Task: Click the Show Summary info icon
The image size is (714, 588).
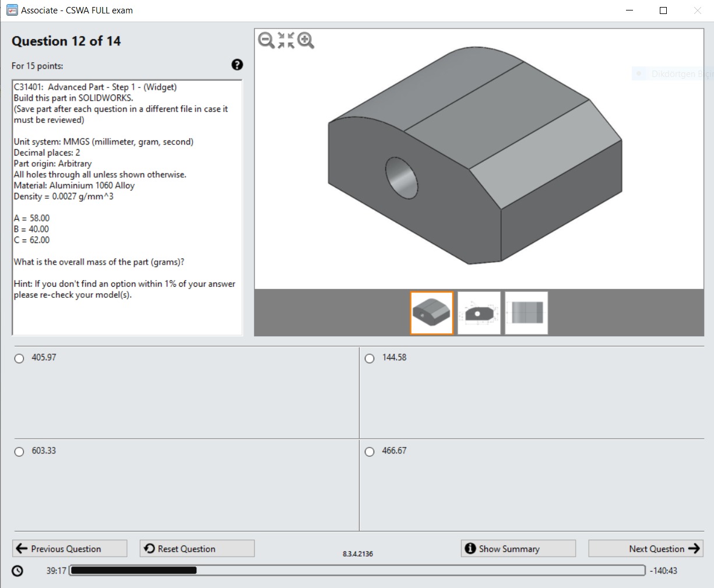Action: 470,548
